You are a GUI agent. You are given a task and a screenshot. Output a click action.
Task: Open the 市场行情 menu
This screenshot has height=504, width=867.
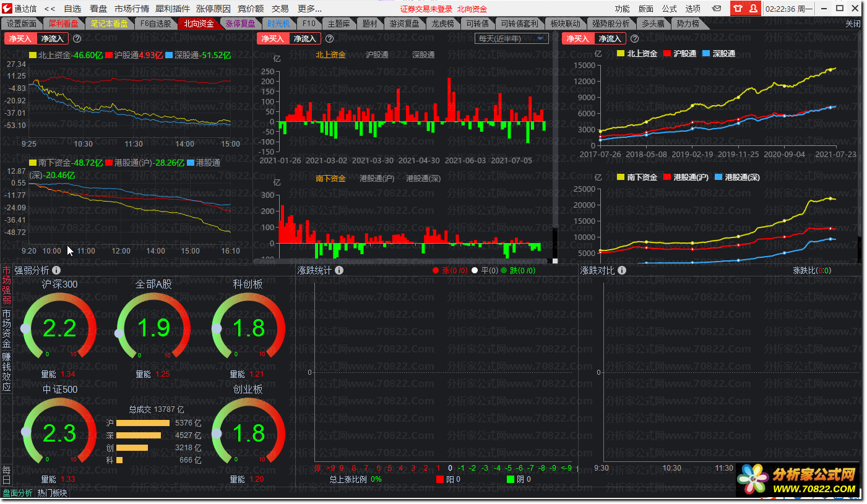click(x=132, y=9)
